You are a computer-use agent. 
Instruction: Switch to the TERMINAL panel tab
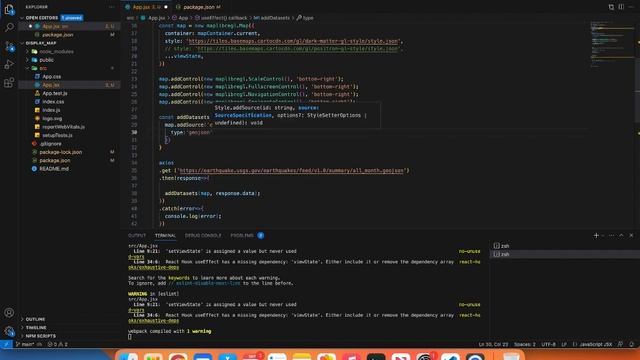(165, 236)
